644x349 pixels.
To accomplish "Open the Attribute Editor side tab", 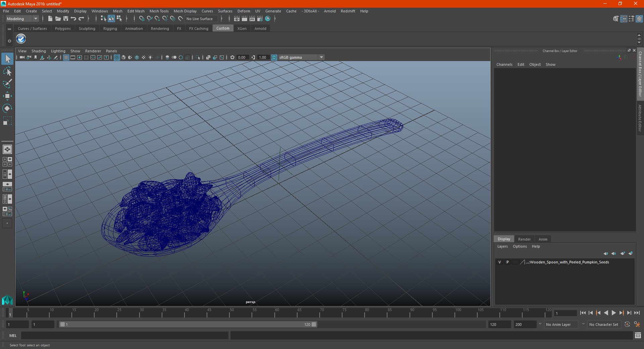I will coord(640,117).
